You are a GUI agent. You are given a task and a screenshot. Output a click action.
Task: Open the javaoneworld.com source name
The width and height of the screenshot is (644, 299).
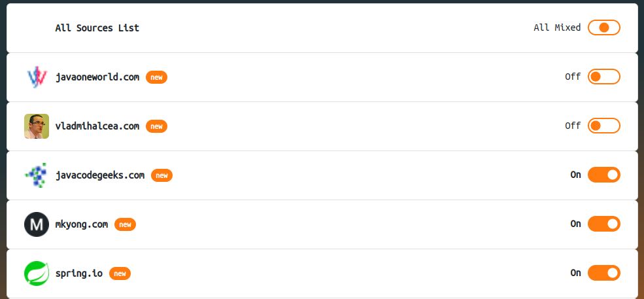[x=97, y=77]
